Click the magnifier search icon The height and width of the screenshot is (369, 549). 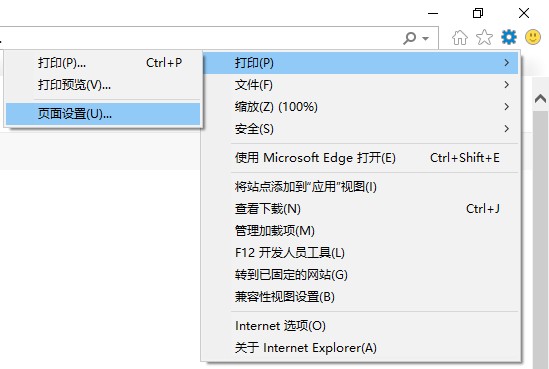tap(410, 38)
